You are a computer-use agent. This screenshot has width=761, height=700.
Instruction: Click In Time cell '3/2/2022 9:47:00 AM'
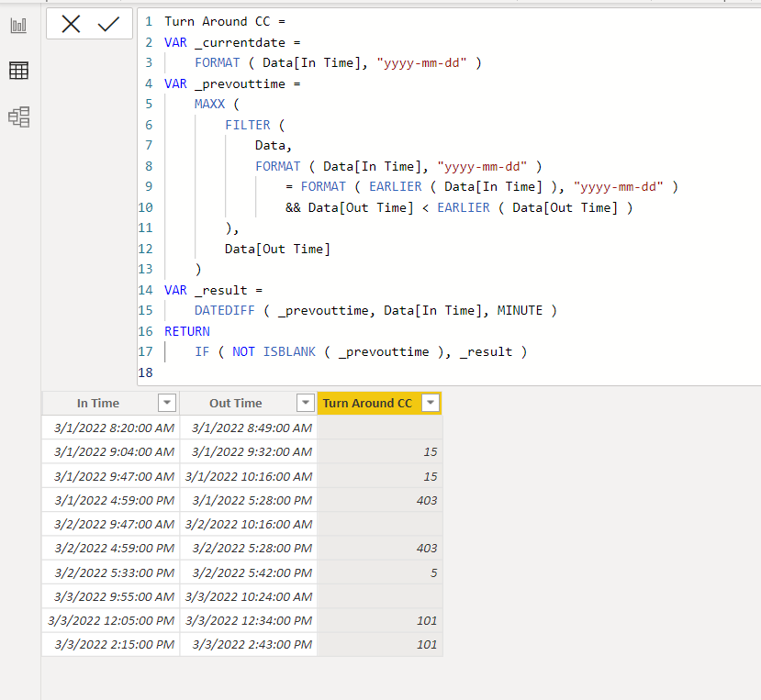click(111, 524)
